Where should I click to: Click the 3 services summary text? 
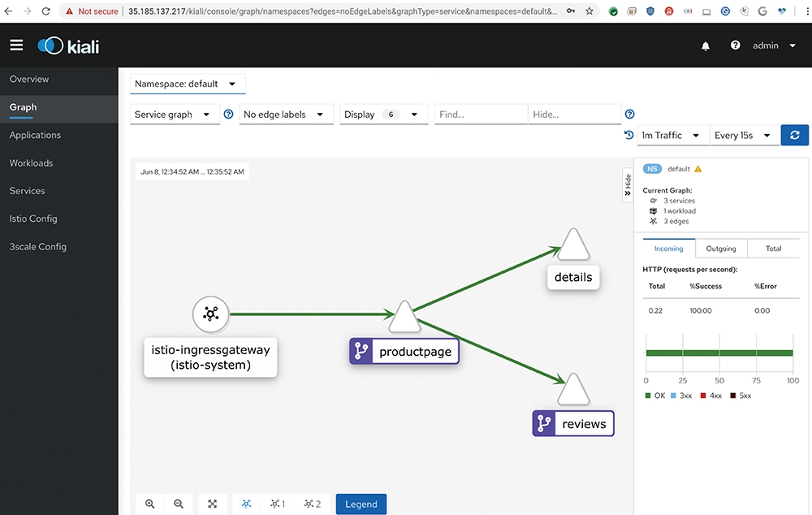pyautogui.click(x=680, y=201)
